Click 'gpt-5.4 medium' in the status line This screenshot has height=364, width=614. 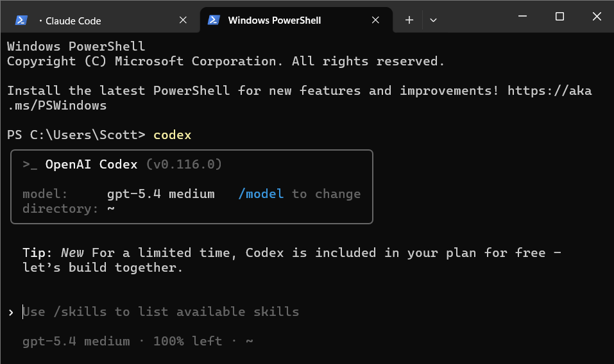click(x=76, y=341)
